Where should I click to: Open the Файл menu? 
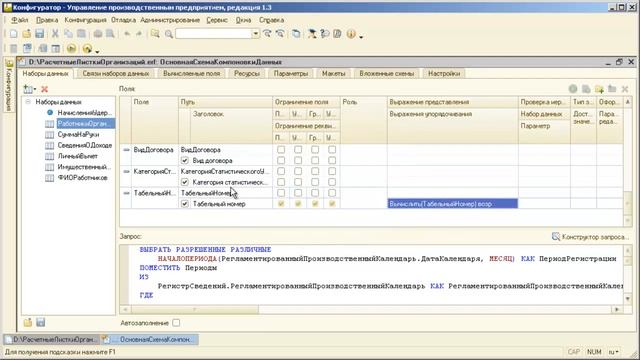tap(20, 20)
